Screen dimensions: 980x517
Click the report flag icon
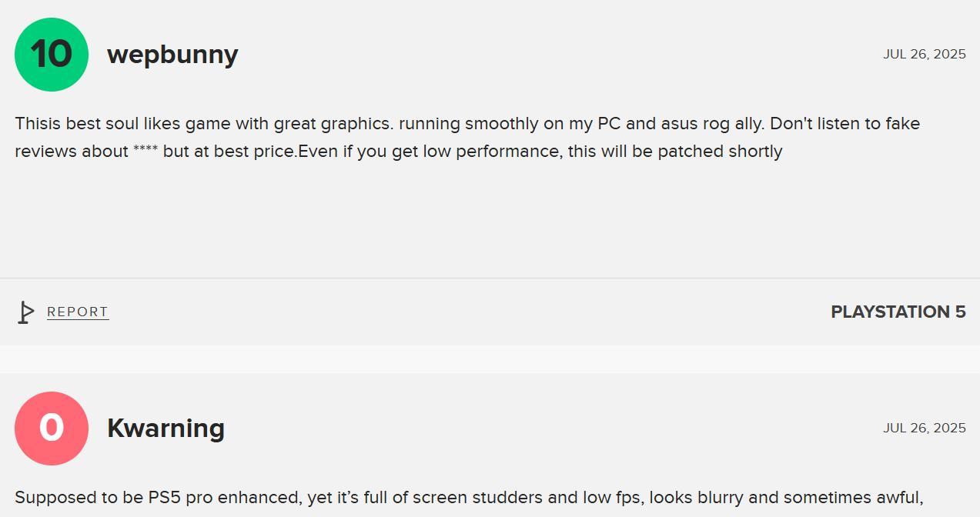[x=26, y=312]
